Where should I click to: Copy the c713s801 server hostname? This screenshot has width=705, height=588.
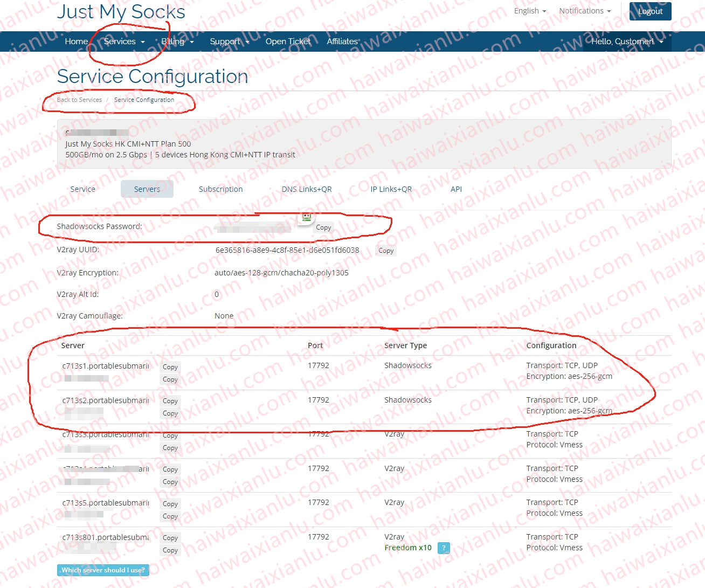170,538
